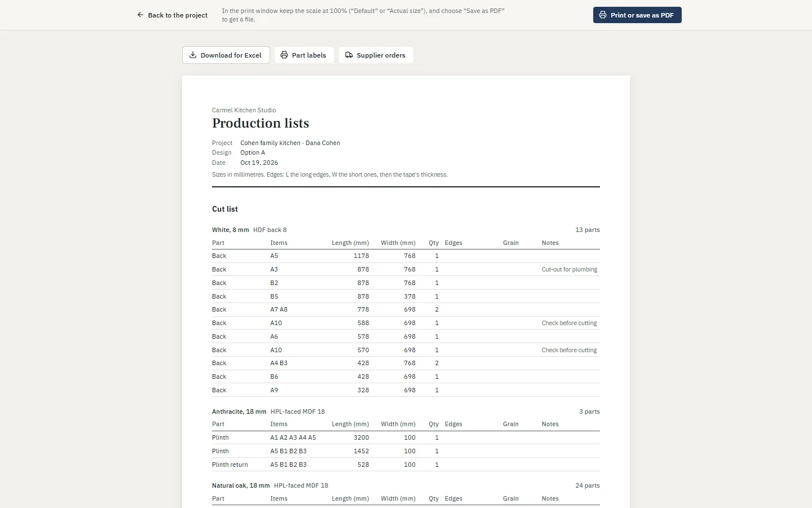This screenshot has height=508, width=812.
Task: Click the B6 items cell
Action: (274, 376)
